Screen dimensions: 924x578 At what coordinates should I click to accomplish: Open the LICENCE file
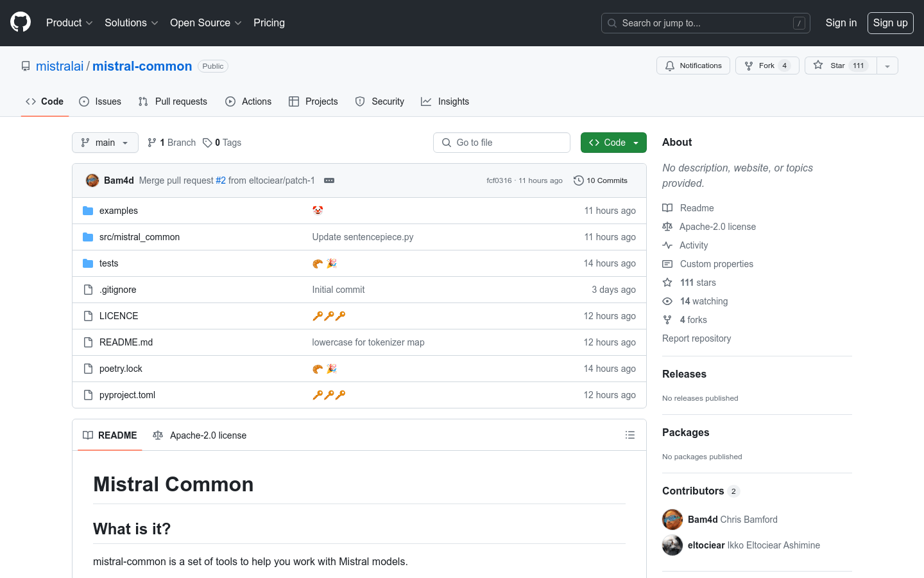click(x=119, y=316)
